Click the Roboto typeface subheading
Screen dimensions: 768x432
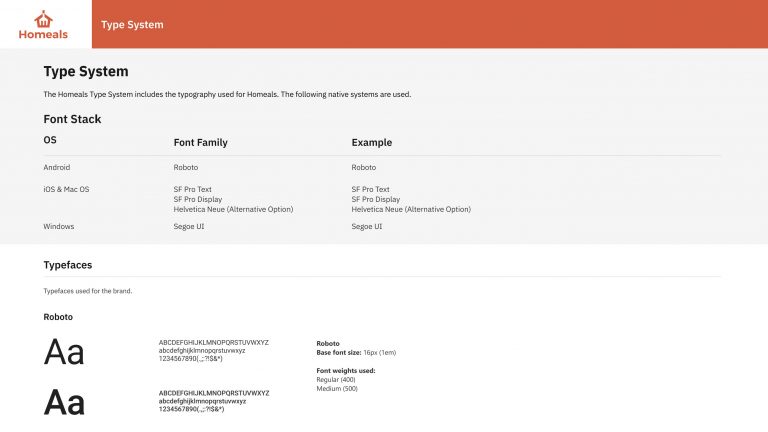(58, 317)
